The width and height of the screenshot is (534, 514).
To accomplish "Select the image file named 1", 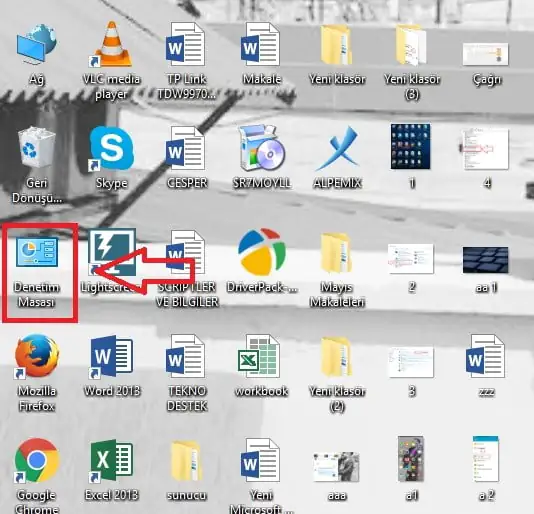I will 410,146.
